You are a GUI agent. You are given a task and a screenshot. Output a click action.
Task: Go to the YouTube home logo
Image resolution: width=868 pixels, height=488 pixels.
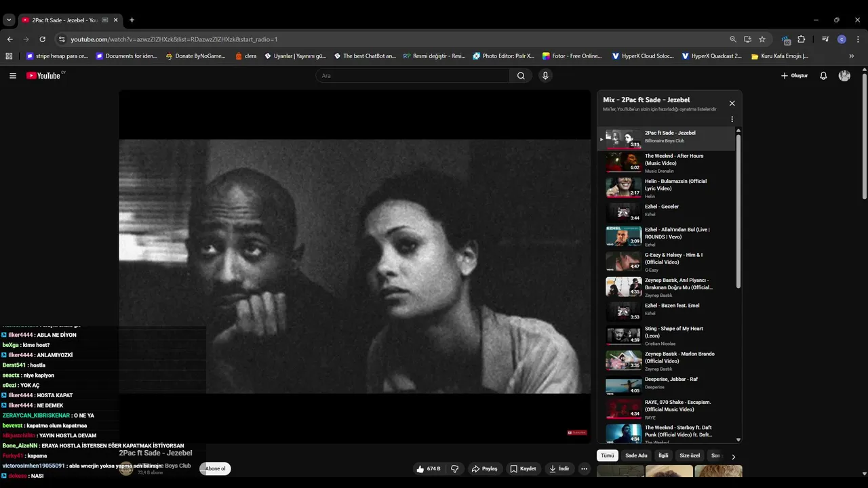point(43,76)
